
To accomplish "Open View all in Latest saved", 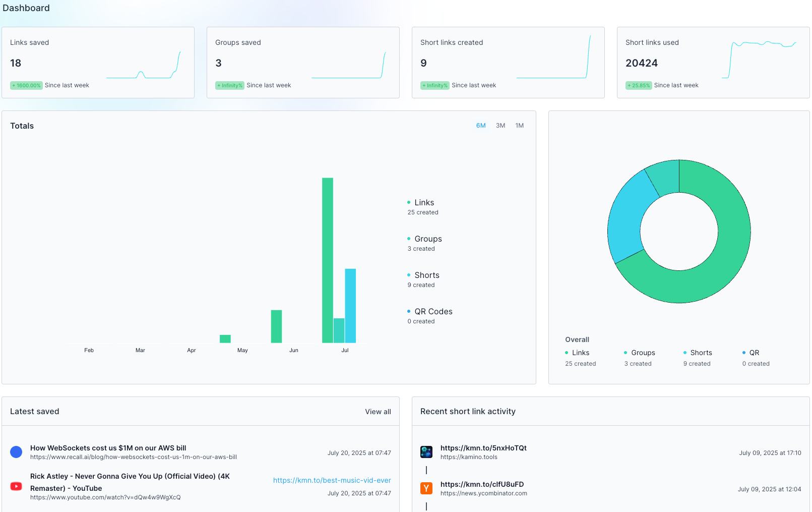I will (x=378, y=412).
